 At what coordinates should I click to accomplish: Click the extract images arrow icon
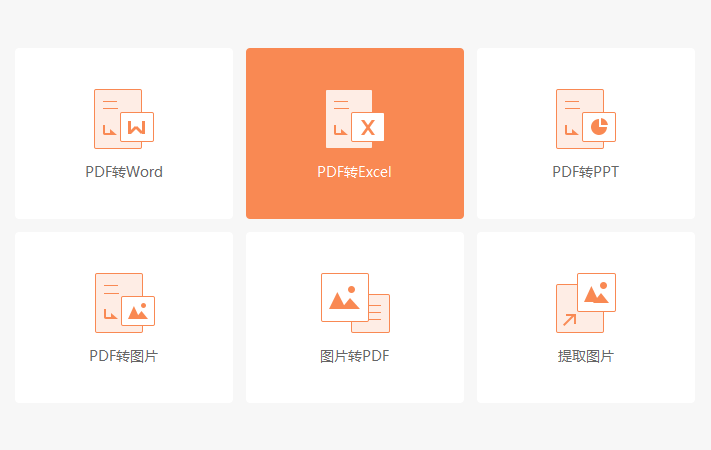tap(586, 303)
